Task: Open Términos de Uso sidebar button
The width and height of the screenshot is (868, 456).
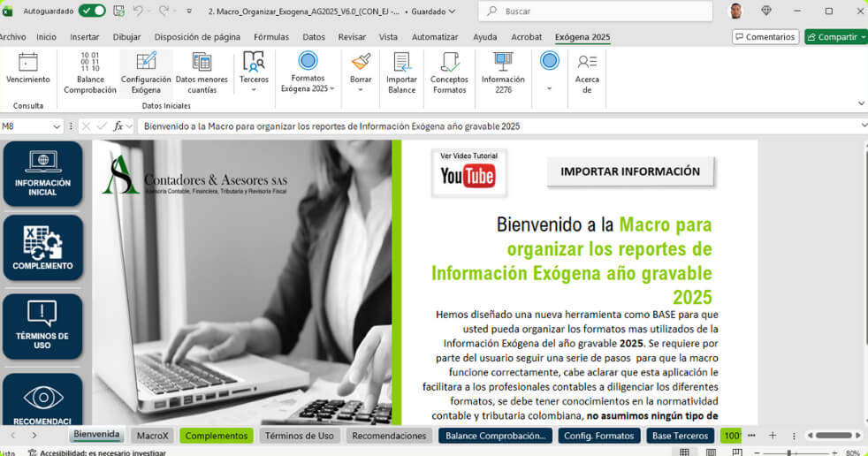Action: pyautogui.click(x=42, y=326)
